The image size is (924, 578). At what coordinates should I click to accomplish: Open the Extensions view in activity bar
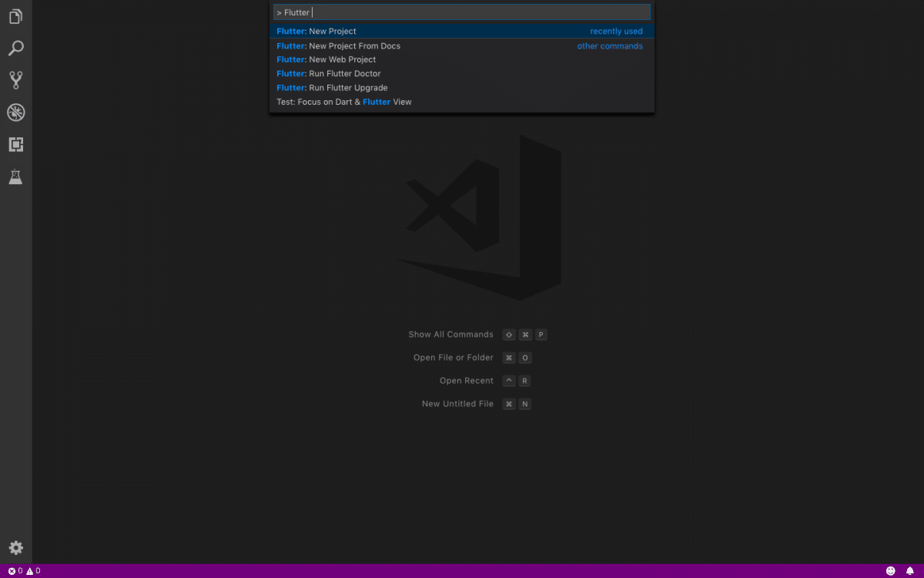[15, 144]
